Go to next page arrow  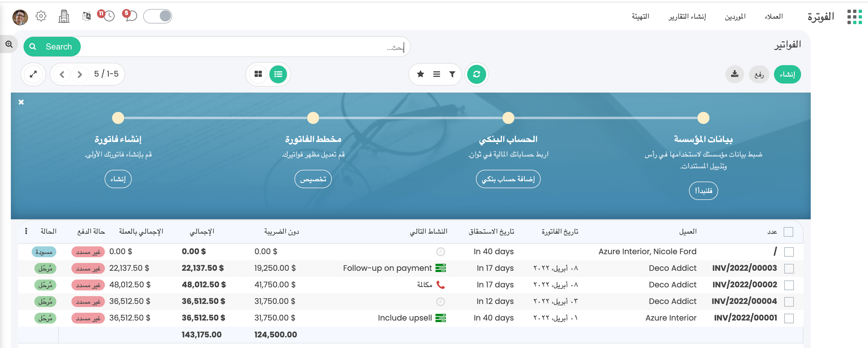(x=62, y=74)
